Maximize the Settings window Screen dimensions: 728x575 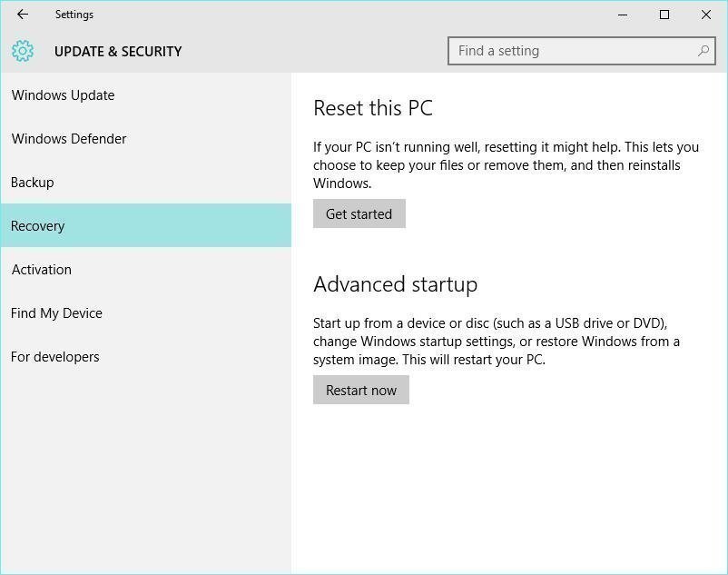pyautogui.click(x=664, y=15)
